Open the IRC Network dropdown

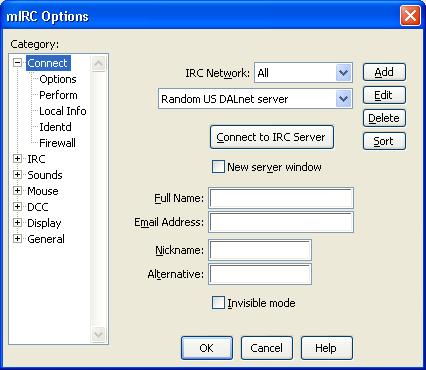pos(343,73)
